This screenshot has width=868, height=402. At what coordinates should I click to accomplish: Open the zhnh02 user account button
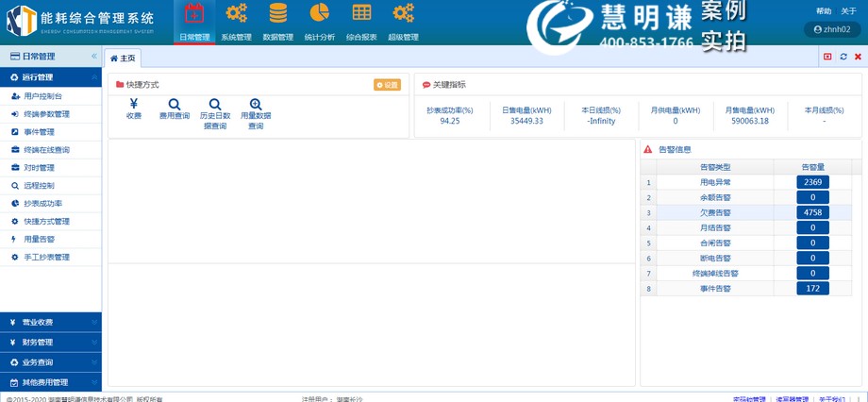831,29
